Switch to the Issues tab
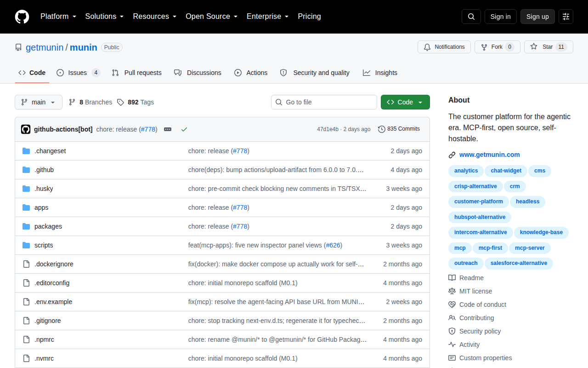 79,73
